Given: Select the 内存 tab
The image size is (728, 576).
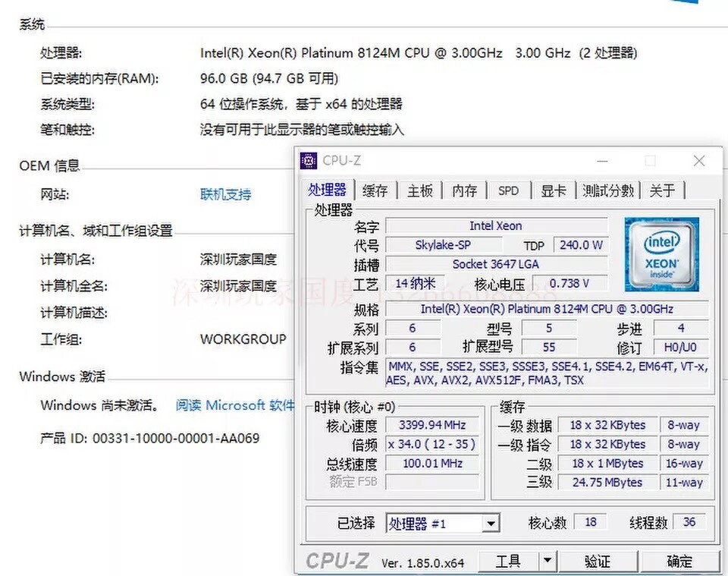Looking at the screenshot, I should 464,191.
